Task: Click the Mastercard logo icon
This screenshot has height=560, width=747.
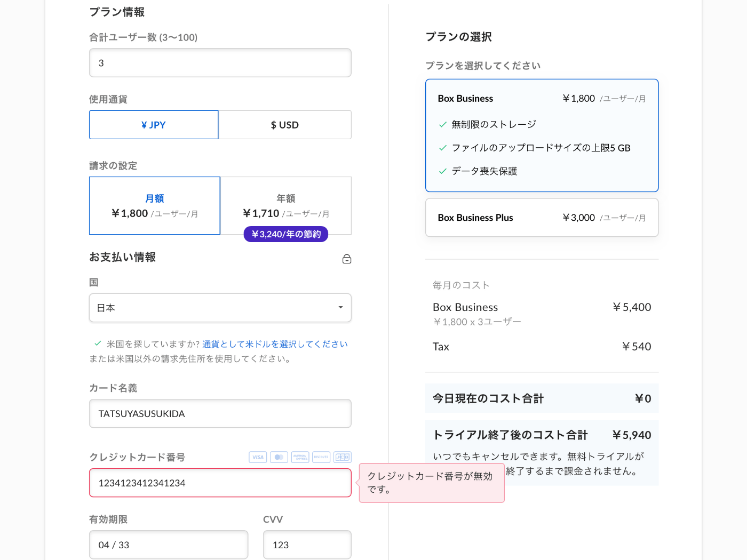Action: (x=279, y=457)
